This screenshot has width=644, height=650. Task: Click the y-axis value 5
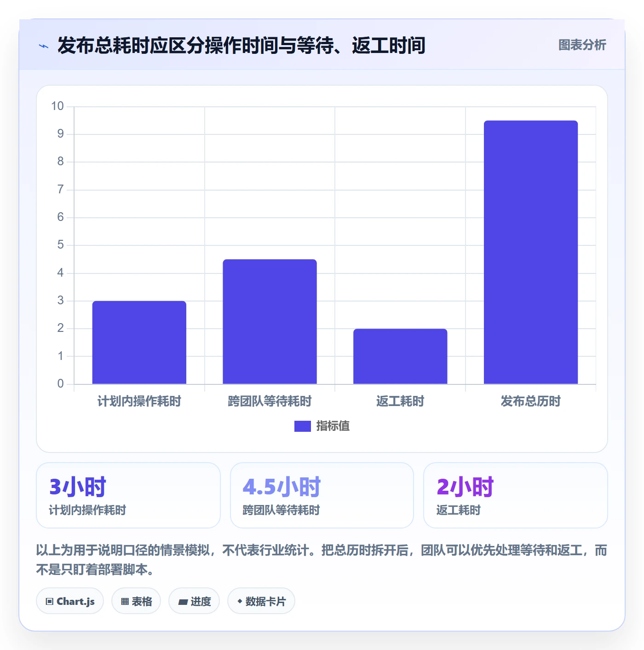tap(60, 245)
